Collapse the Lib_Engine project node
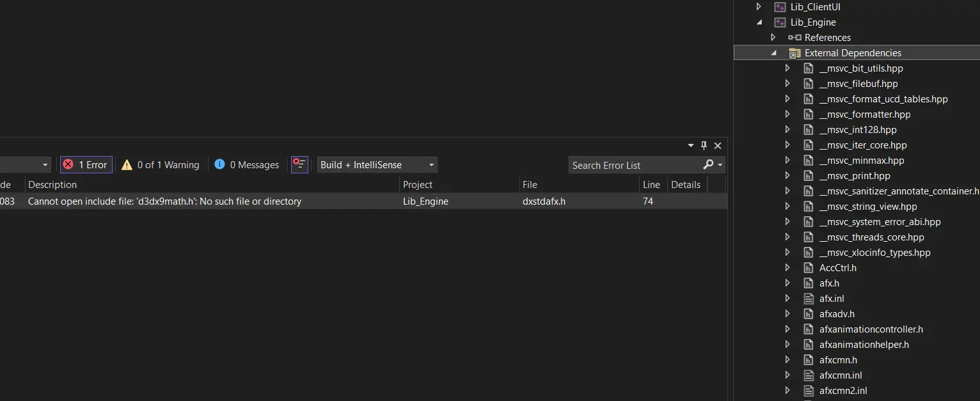Image resolution: width=980 pixels, height=401 pixels. pos(759,22)
